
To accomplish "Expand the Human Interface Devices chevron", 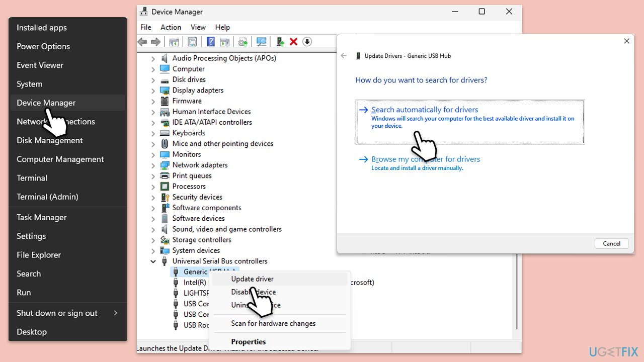I will pos(153,112).
